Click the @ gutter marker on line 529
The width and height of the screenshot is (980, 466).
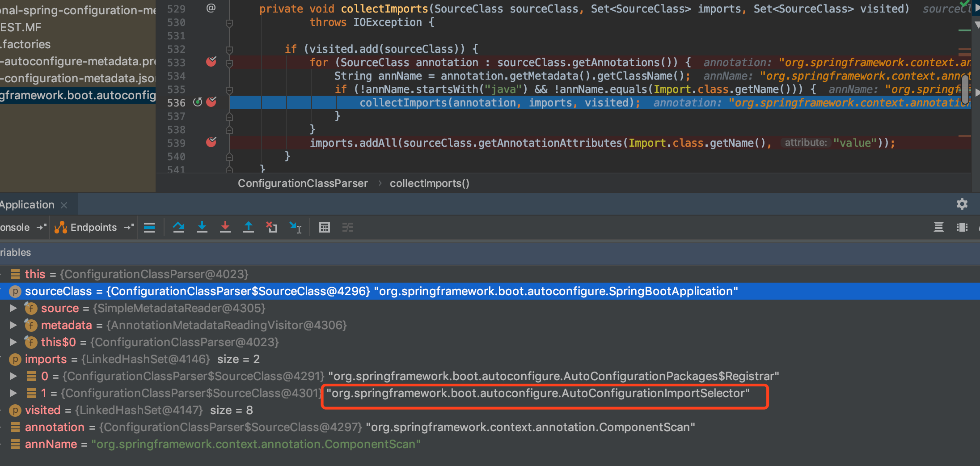211,8
